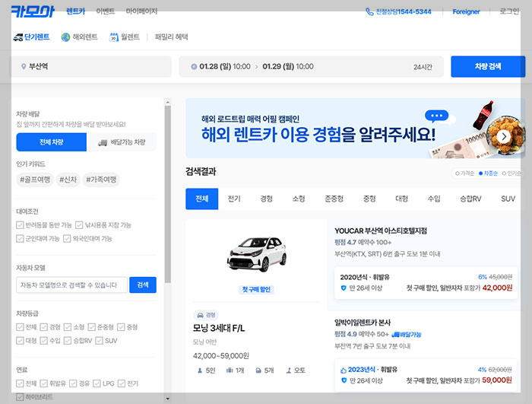532x404 pixels.
Task: Click the 모닝 car thumbnail image
Action: [x=257, y=254]
